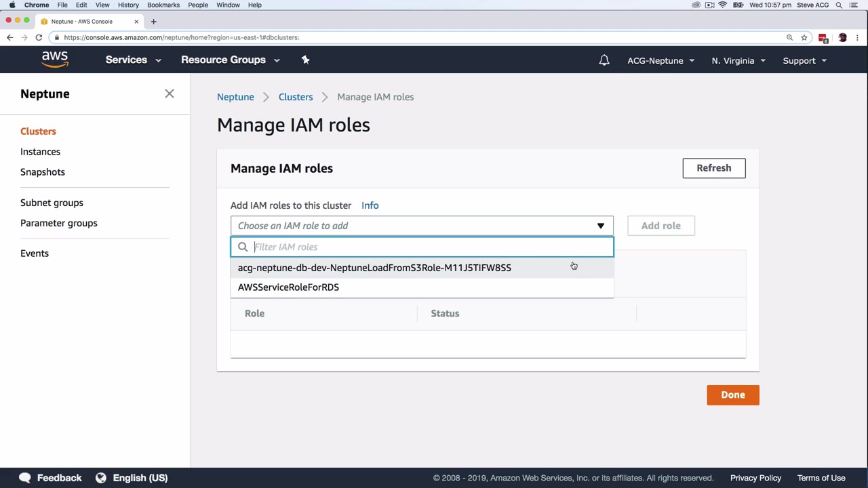Click the Refresh button
Image resolution: width=868 pixels, height=488 pixels.
(x=714, y=168)
